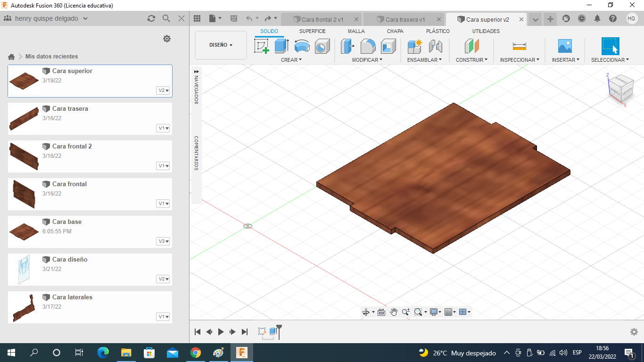
Task: Open Display Settings dropdown
Action: click(435, 312)
